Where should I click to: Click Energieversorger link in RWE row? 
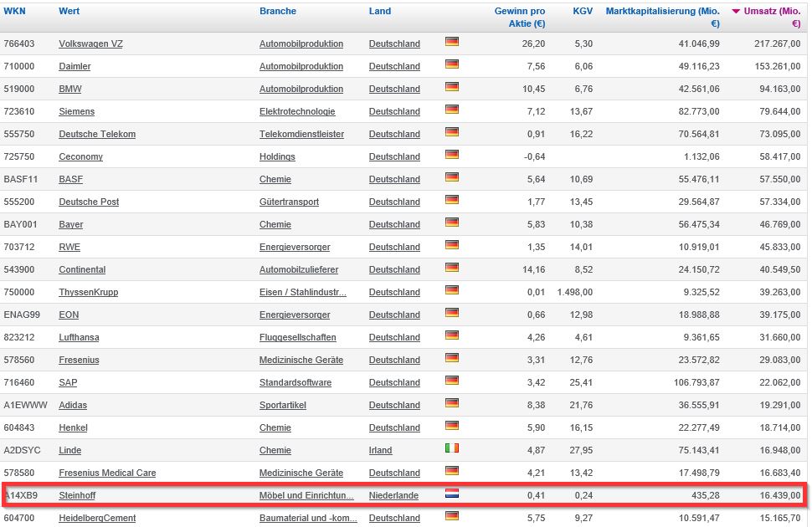pos(295,247)
